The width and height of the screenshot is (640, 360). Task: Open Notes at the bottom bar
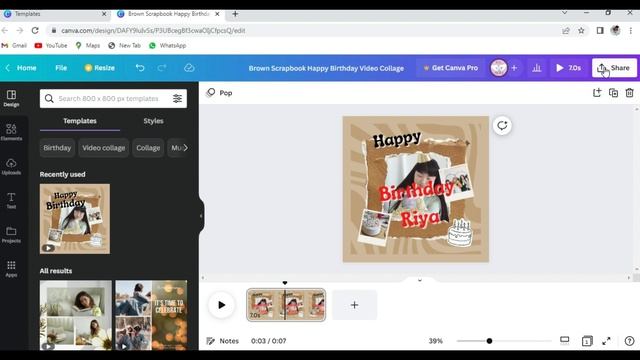pos(222,341)
